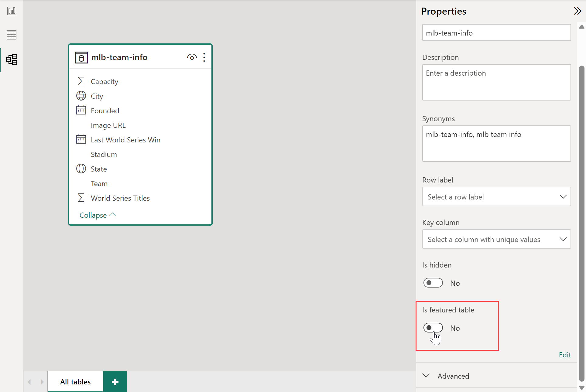The image size is (586, 392).
Task: Toggle table visibility eye icon
Action: [192, 57]
